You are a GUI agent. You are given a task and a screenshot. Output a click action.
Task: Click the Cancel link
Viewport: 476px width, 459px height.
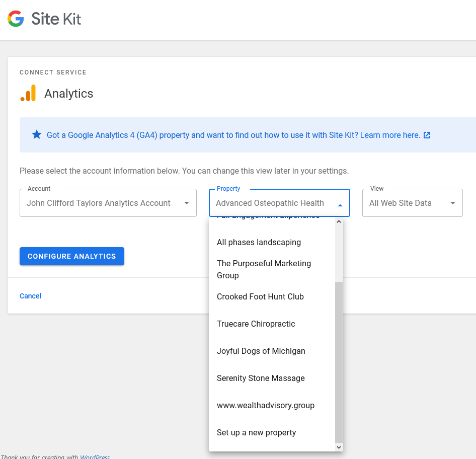pyautogui.click(x=30, y=296)
